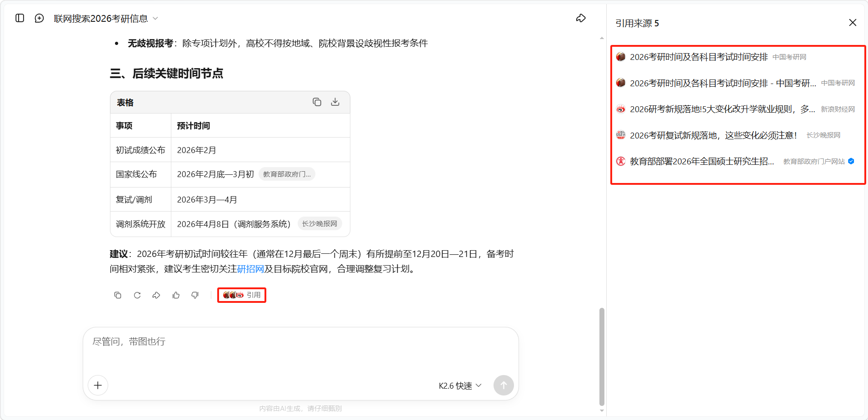This screenshot has width=868, height=420.
Task: Expand the conversation title dropdown chevron
Action: [x=155, y=19]
